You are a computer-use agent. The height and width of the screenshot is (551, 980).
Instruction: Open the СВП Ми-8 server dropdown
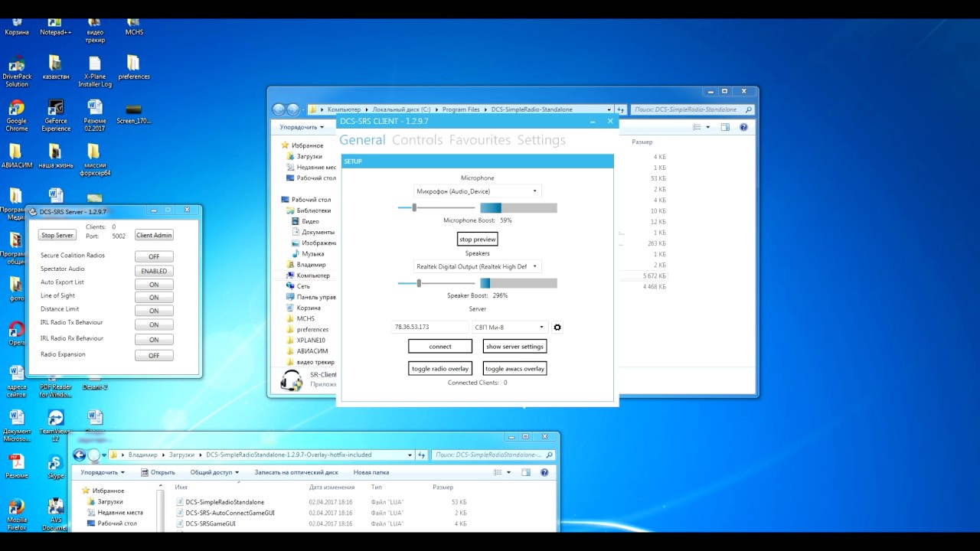[509, 327]
